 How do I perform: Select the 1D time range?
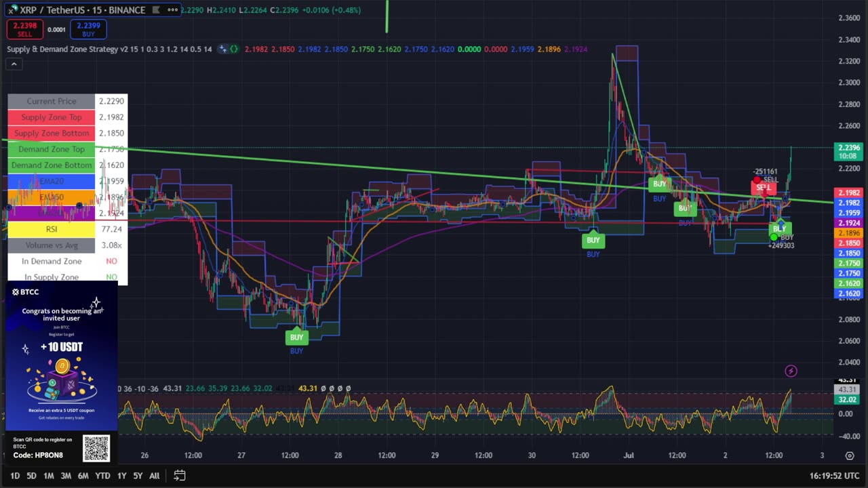(x=14, y=476)
